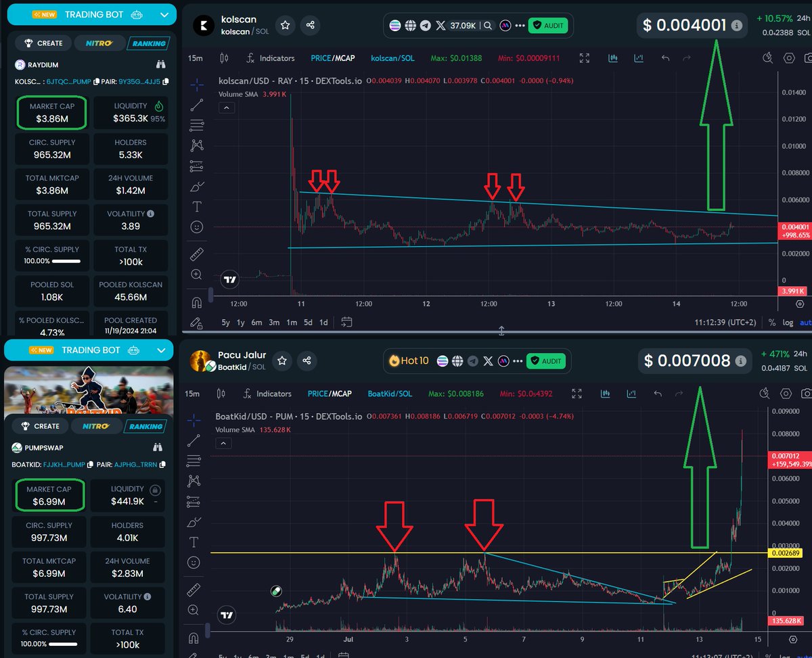This screenshot has height=658, width=812.
Task: Undo the last action on kolscan chart
Action: coord(665,58)
